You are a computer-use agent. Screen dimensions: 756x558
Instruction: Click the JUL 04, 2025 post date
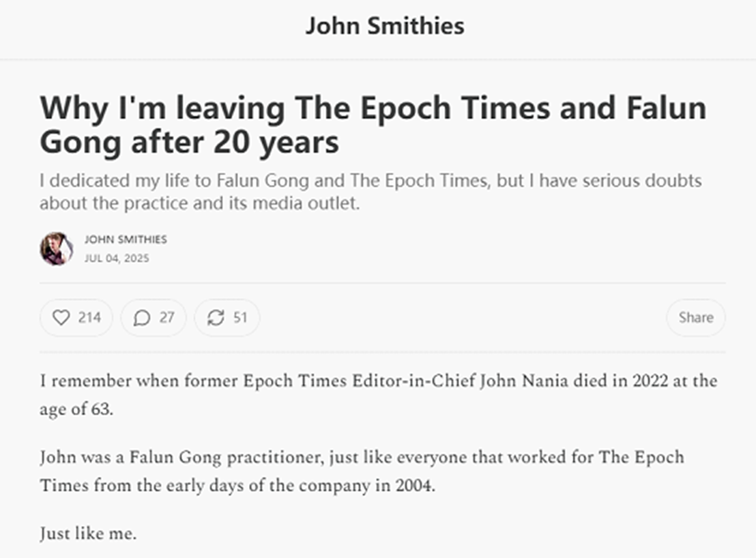pos(117,259)
